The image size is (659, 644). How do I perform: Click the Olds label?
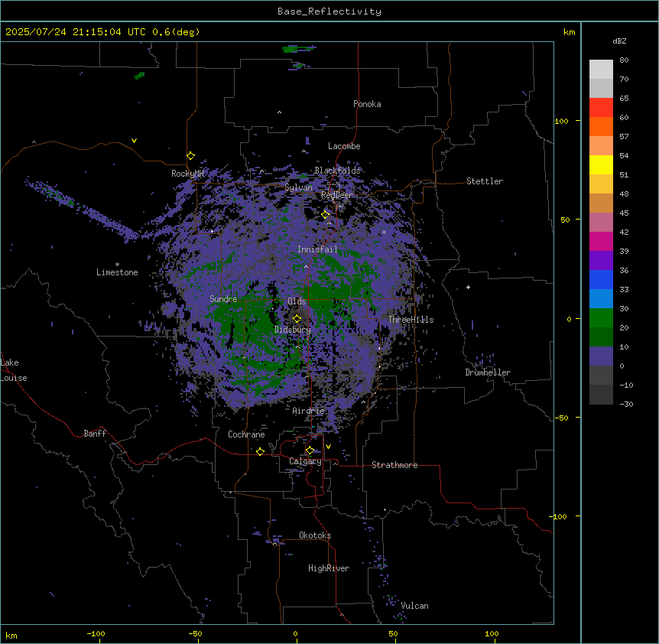(297, 301)
